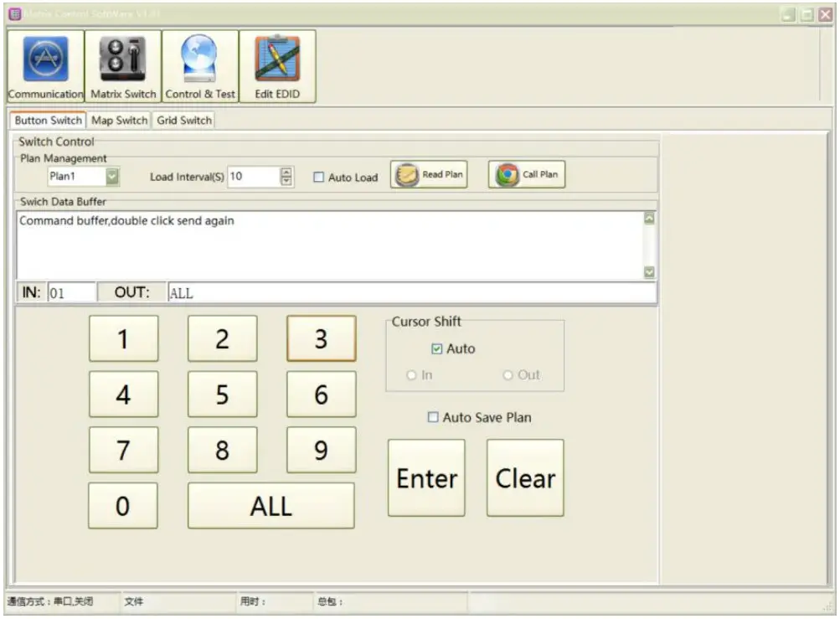Click the command buffer text line
Viewport: 840px width, 619px height.
click(127, 221)
